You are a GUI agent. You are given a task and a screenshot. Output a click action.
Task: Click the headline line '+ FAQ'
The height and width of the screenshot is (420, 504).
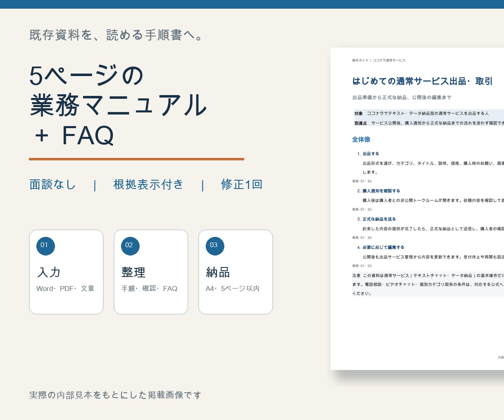(74, 135)
